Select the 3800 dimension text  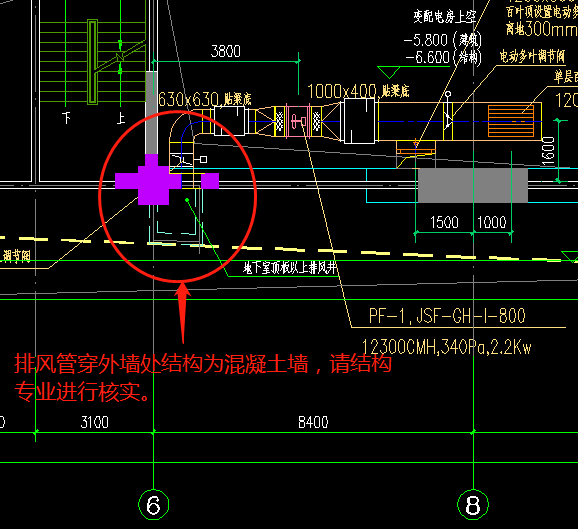pos(226,51)
